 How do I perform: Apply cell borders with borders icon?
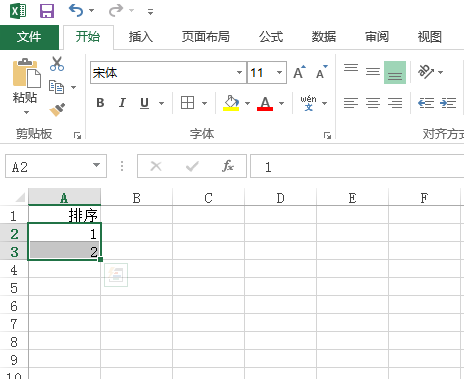187,103
